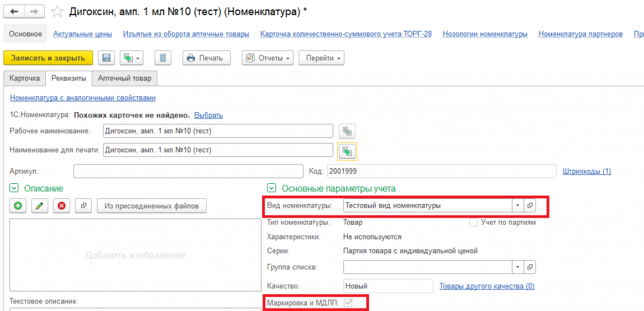
Task: Add item to favorites with star icon
Action: tap(57, 13)
